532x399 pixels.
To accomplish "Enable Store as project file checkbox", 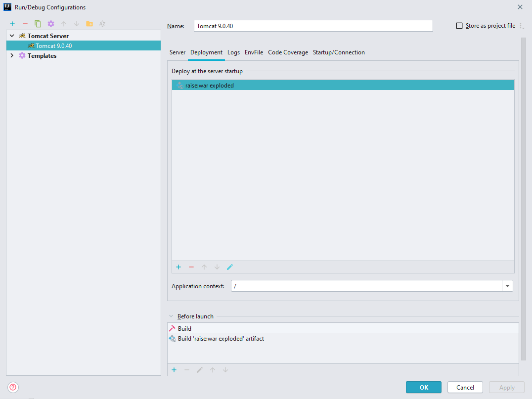I will tap(459, 26).
